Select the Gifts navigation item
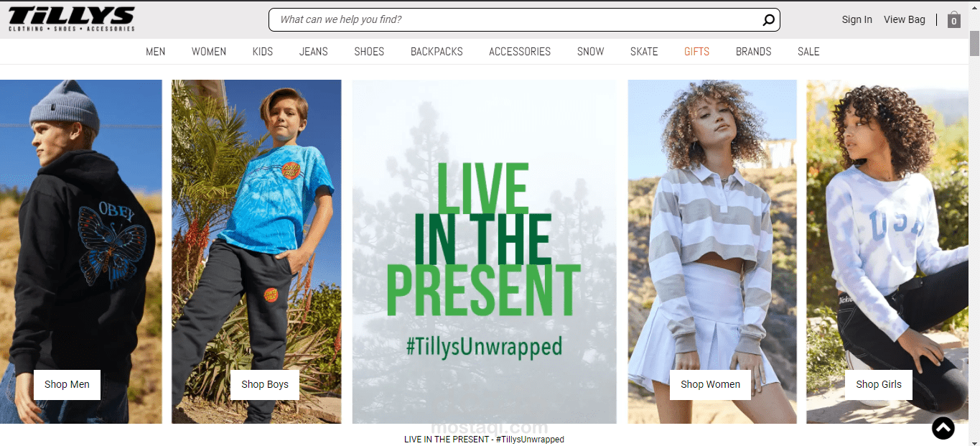Screen dimensions: 980x446 click(x=697, y=52)
